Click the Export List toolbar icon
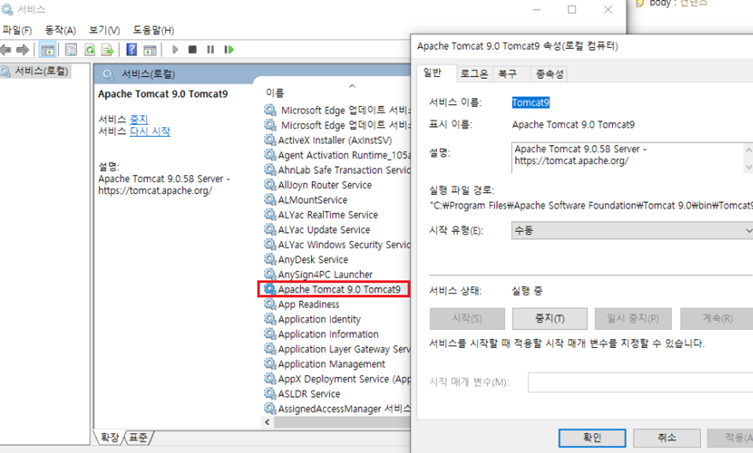753x453 pixels. click(108, 49)
